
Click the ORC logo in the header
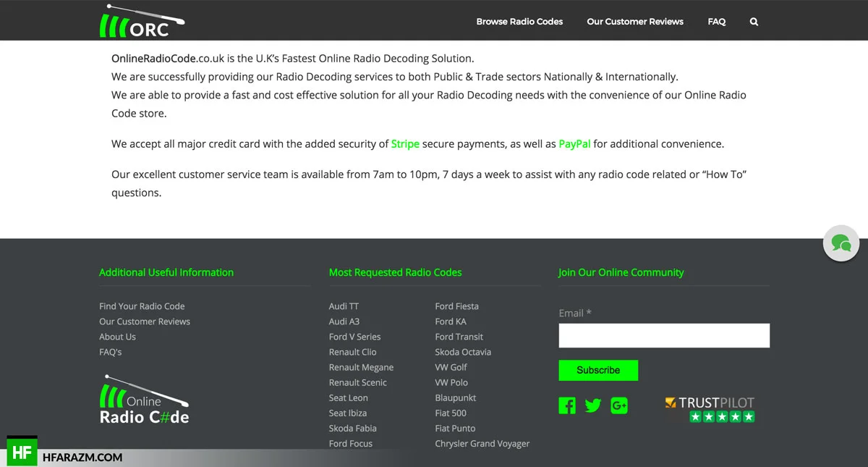pyautogui.click(x=142, y=21)
